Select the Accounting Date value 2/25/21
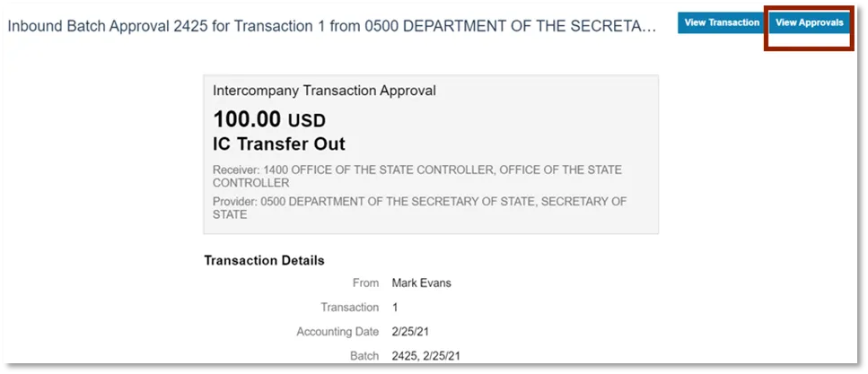868x374 pixels. pos(412,332)
